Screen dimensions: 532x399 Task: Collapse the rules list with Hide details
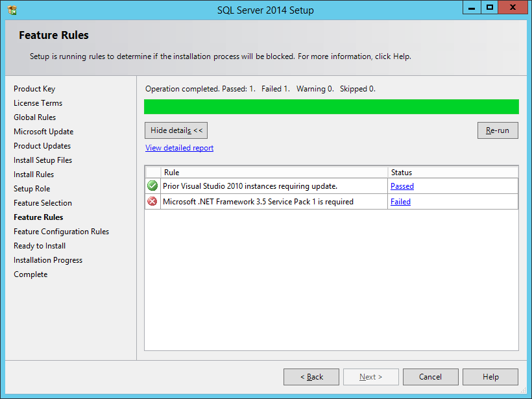pyautogui.click(x=176, y=130)
